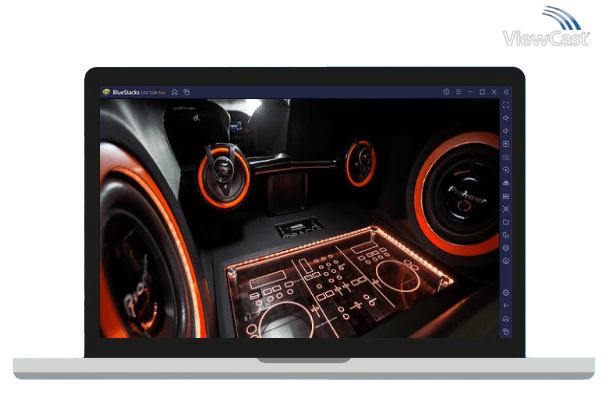Go to Android home from sidebar bottom
Viewport: 602px width, 414px height.
[506, 318]
